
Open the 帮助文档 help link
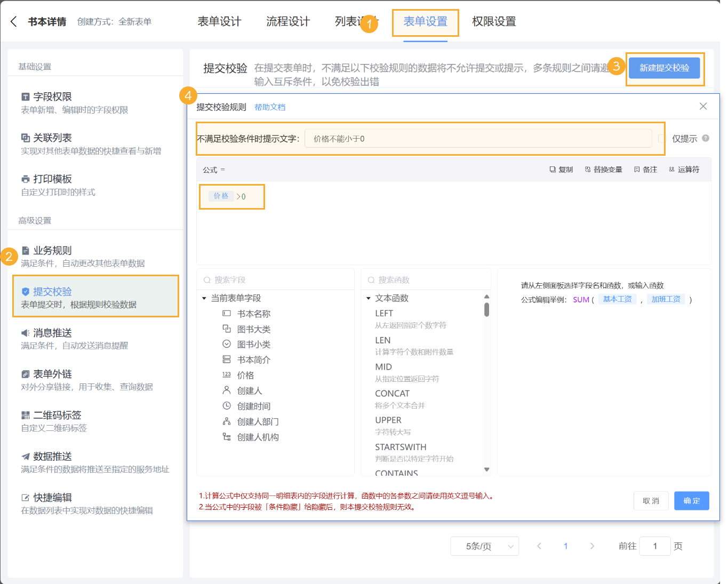point(270,107)
